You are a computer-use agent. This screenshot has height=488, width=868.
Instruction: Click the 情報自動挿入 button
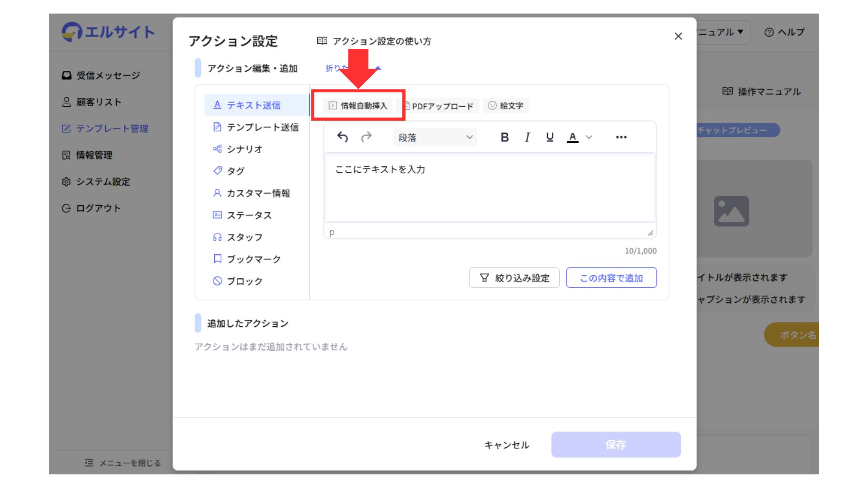point(358,106)
